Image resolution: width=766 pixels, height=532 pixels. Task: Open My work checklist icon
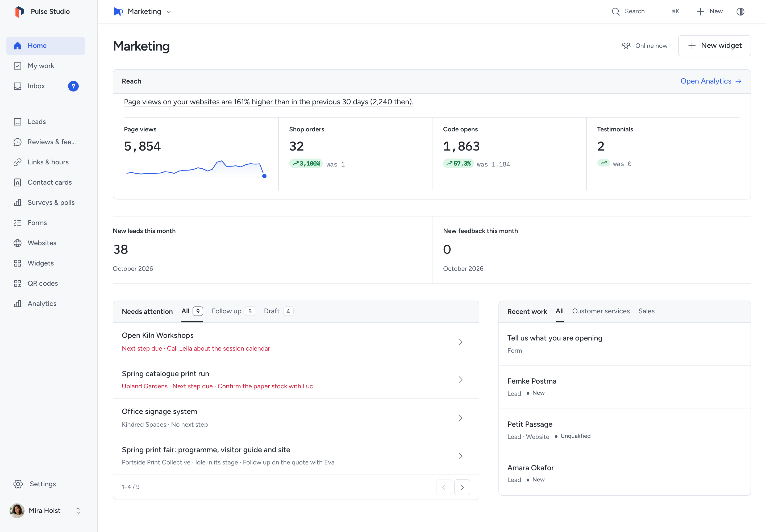[x=18, y=66]
